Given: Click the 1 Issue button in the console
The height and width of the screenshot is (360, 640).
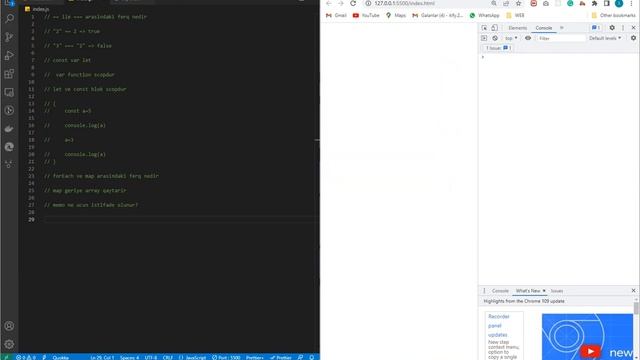Looking at the screenshot, I should (x=498, y=48).
